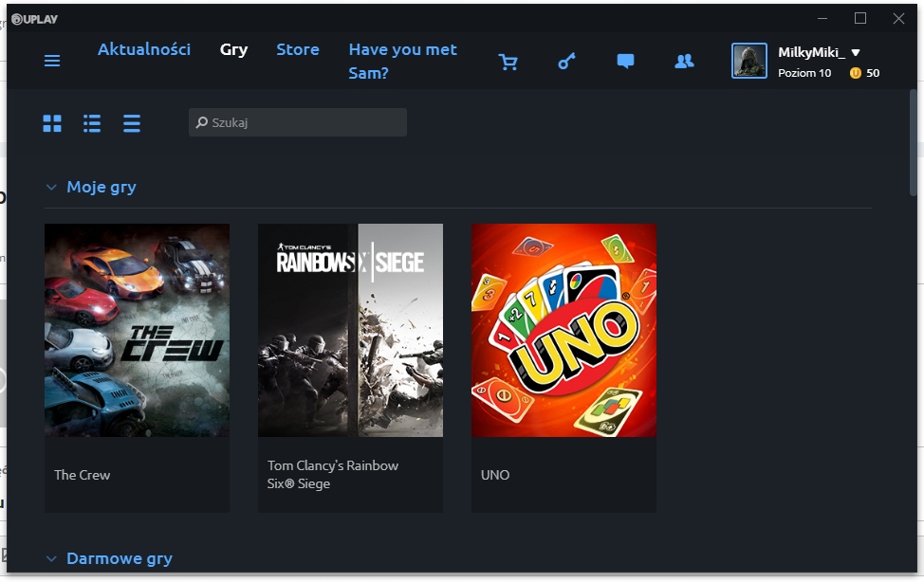Collapse the Darmowe gry section chevron
This screenshot has width=924, height=582.
click(x=51, y=558)
